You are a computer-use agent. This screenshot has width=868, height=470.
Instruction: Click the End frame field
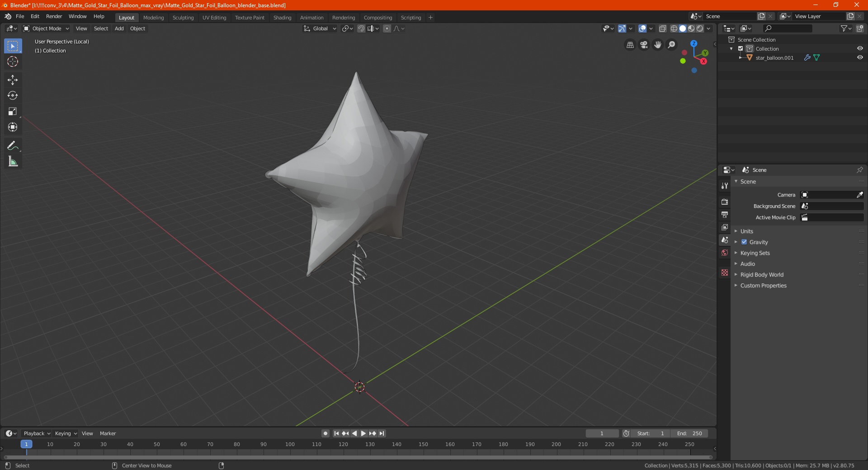(689, 433)
